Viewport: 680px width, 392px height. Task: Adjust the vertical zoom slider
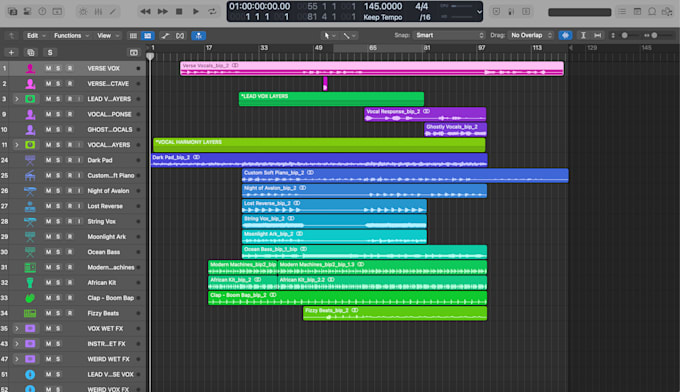(x=624, y=36)
